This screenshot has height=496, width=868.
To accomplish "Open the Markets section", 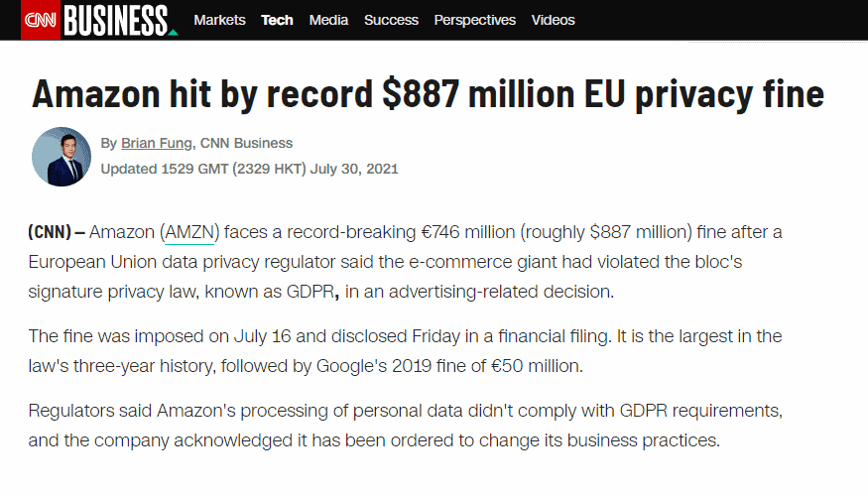I will pos(219,20).
